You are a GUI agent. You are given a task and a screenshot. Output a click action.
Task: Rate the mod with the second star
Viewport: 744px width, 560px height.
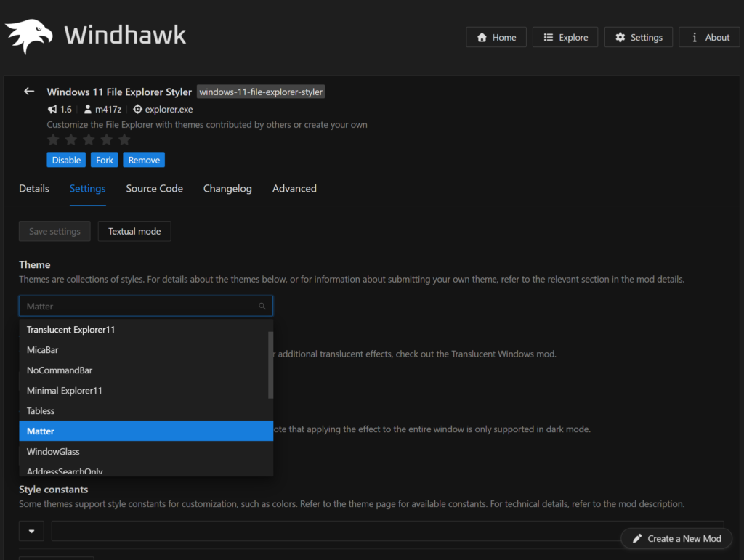coord(71,139)
